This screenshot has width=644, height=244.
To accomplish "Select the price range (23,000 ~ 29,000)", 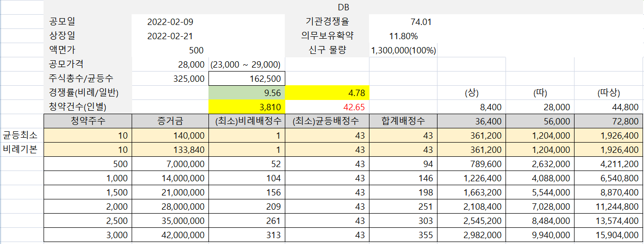I will (247, 64).
